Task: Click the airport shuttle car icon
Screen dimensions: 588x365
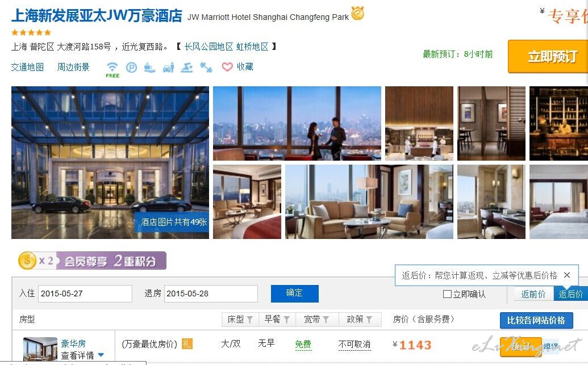Action: tap(169, 68)
